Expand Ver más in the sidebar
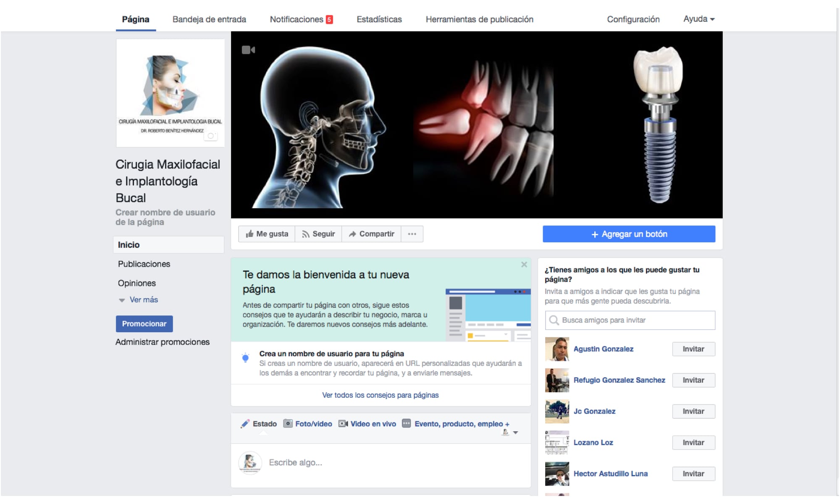Viewport: 840px width, 504px height. point(143,299)
